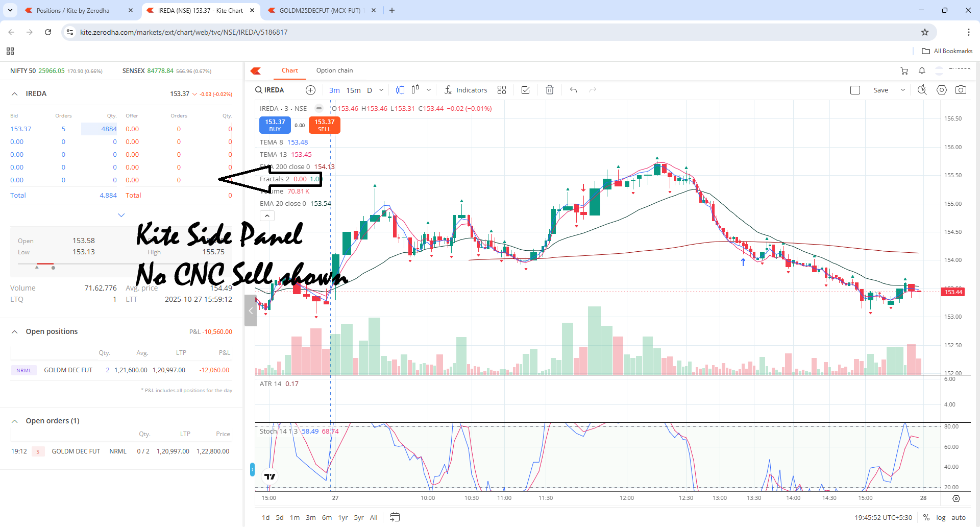Click the red 153.37 SELL button
This screenshot has height=527, width=980.
pos(325,125)
